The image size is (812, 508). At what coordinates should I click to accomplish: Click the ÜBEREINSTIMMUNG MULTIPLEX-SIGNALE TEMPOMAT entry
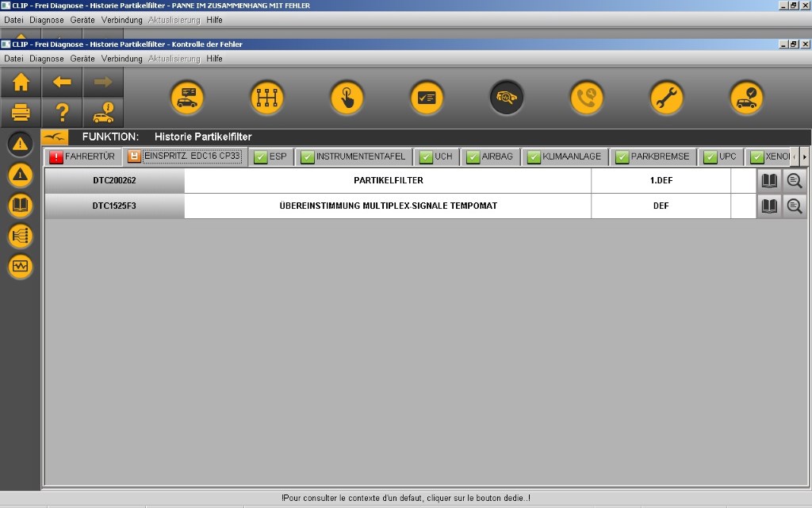pyautogui.click(x=388, y=206)
